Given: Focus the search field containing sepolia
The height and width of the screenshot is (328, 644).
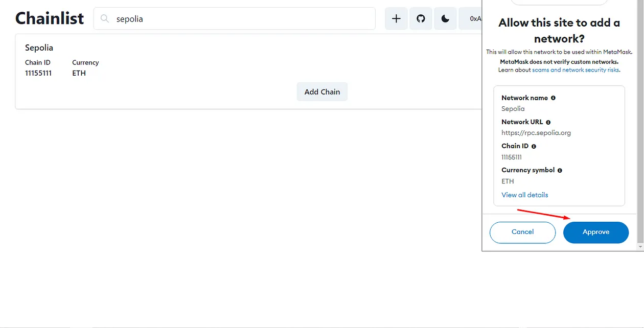Looking at the screenshot, I should [235, 19].
